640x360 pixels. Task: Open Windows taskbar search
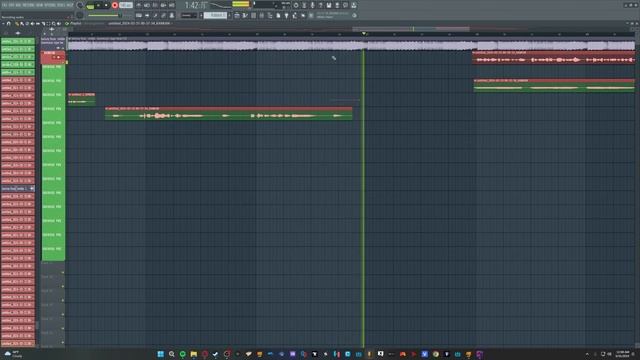click(171, 354)
